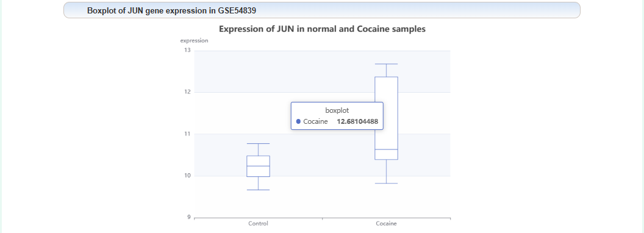Image resolution: width=644 pixels, height=233 pixels.
Task: Click the Cocaine lower whisker cap
Action: [386, 183]
